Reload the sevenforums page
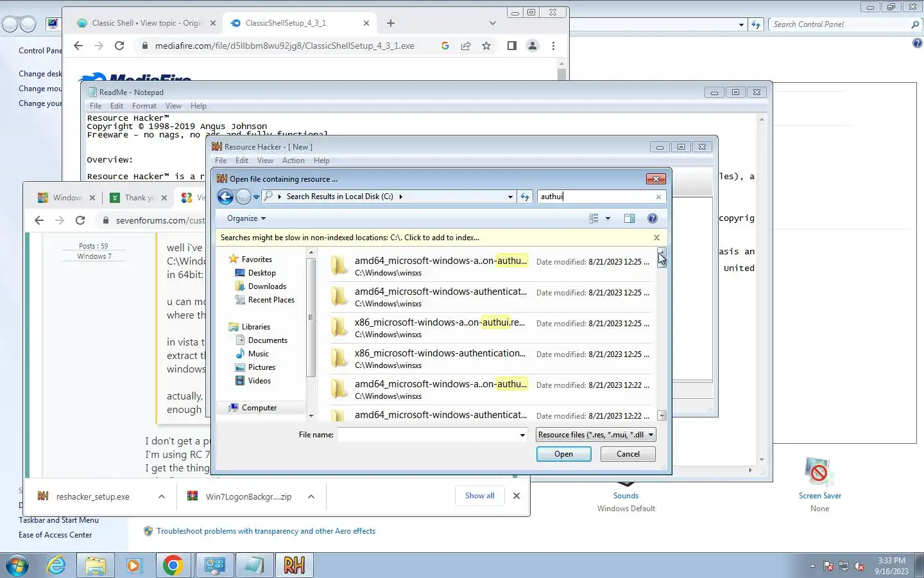The width and height of the screenshot is (924, 578). [80, 220]
